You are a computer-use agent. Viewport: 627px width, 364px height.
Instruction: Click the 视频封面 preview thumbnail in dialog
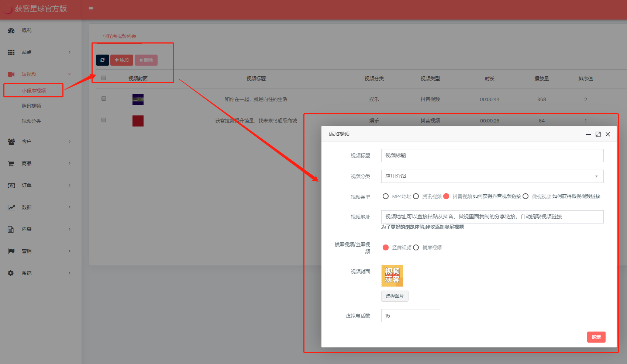pyautogui.click(x=392, y=276)
